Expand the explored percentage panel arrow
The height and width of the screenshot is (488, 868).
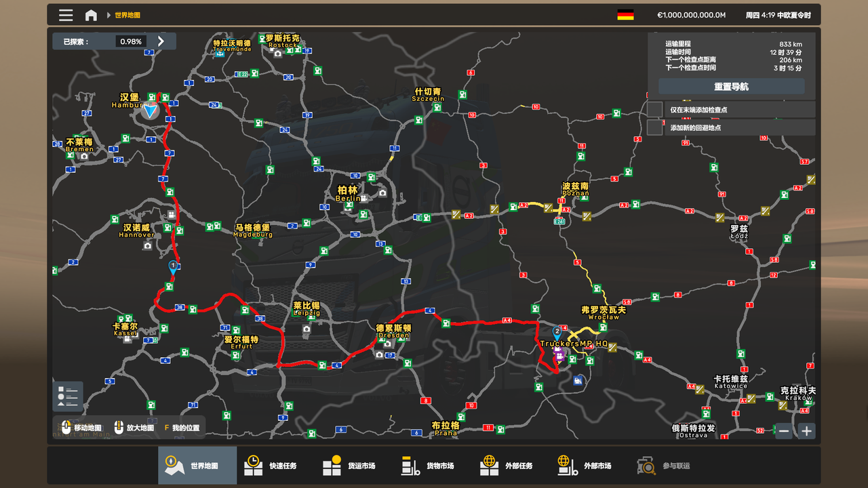pos(161,41)
